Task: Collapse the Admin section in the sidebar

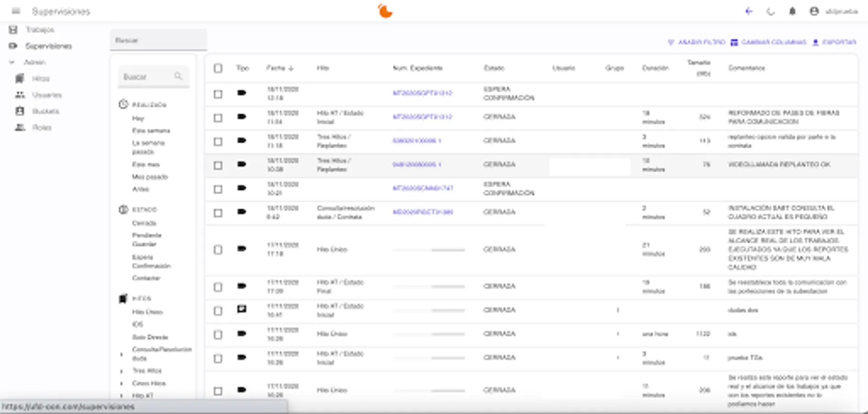Action: pyautogui.click(x=12, y=62)
